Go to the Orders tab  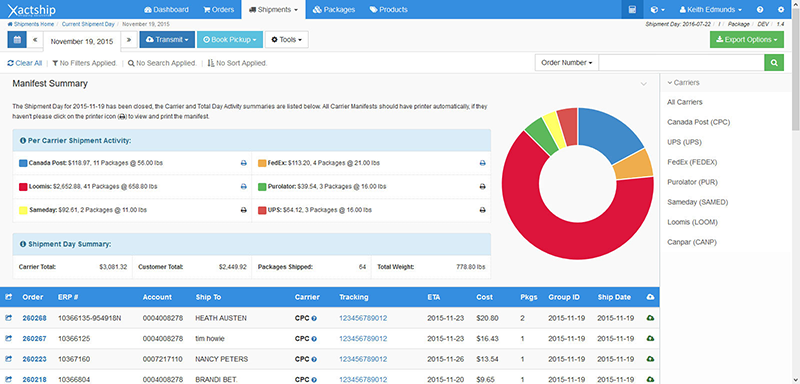(218, 9)
